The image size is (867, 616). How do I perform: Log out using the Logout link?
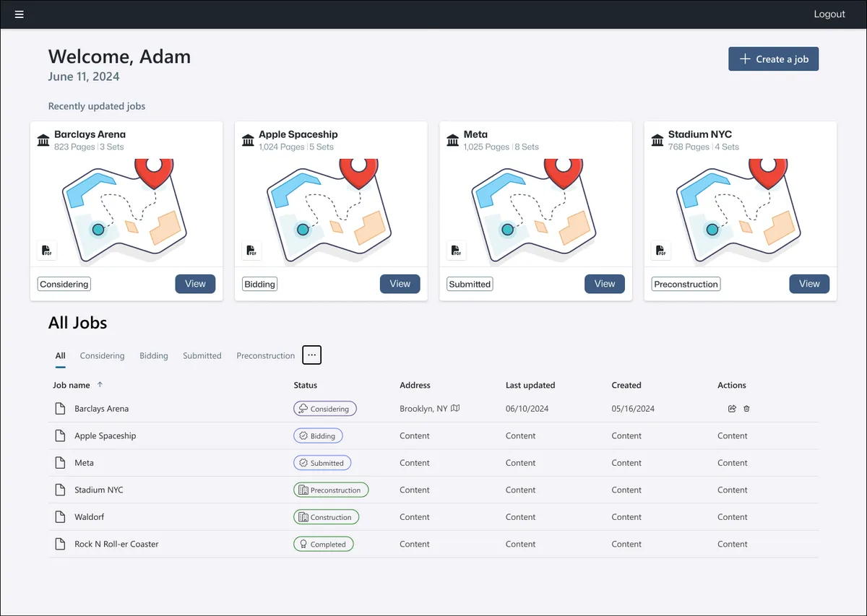tap(829, 14)
